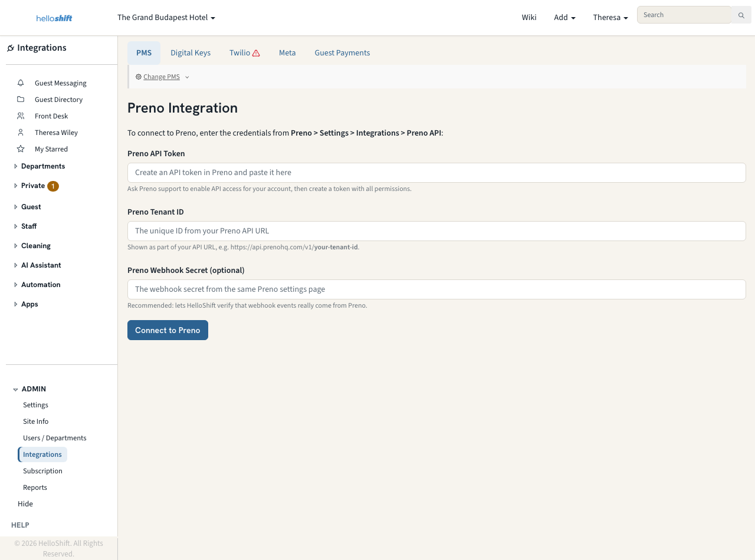Focus the Preno Webhook Secret field
The width and height of the screenshot is (755, 560).
pyautogui.click(x=436, y=289)
